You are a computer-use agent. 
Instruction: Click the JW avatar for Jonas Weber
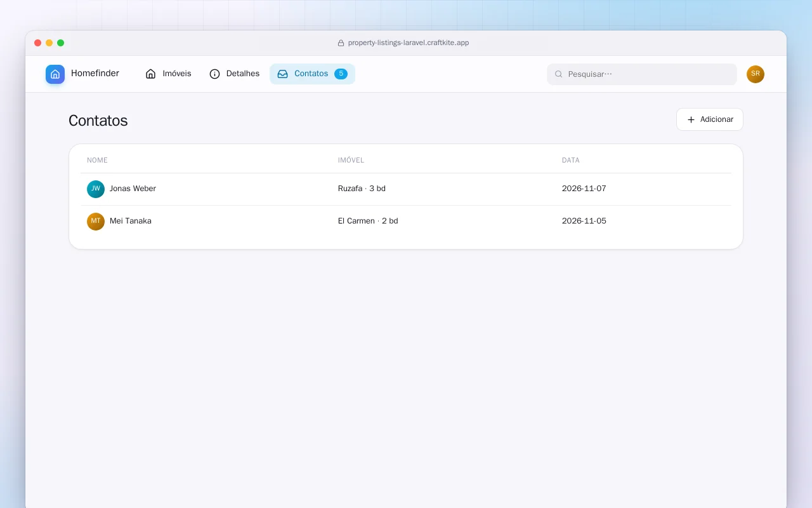pos(96,189)
